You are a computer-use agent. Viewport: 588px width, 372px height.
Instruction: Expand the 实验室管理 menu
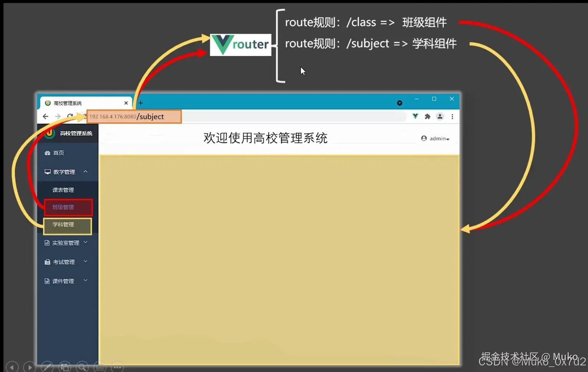click(x=65, y=242)
